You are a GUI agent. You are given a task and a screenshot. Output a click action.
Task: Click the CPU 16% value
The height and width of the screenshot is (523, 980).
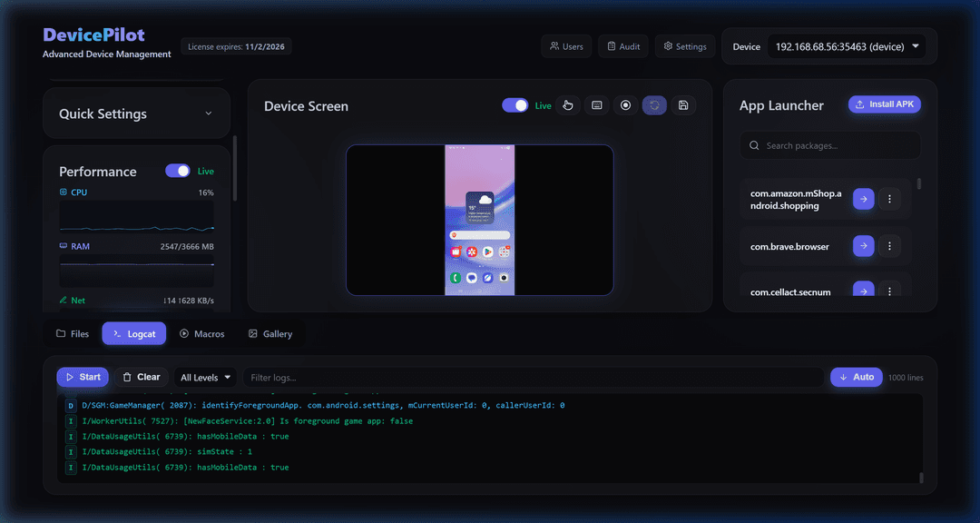point(206,192)
